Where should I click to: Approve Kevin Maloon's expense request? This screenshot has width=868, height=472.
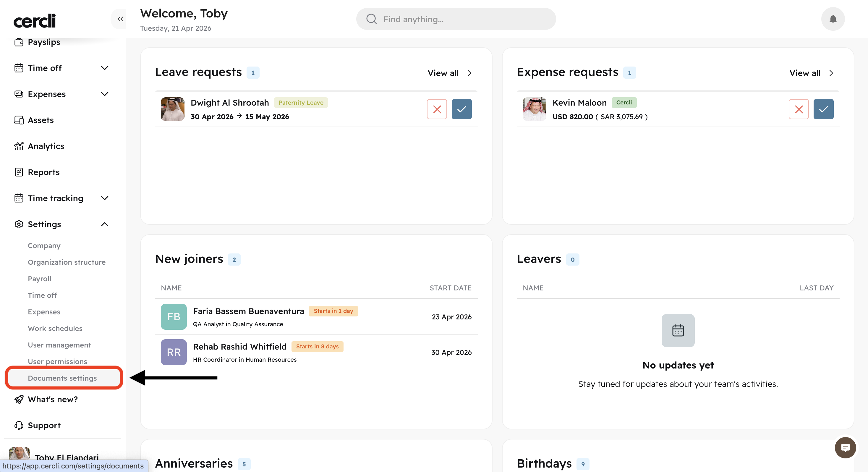click(823, 109)
